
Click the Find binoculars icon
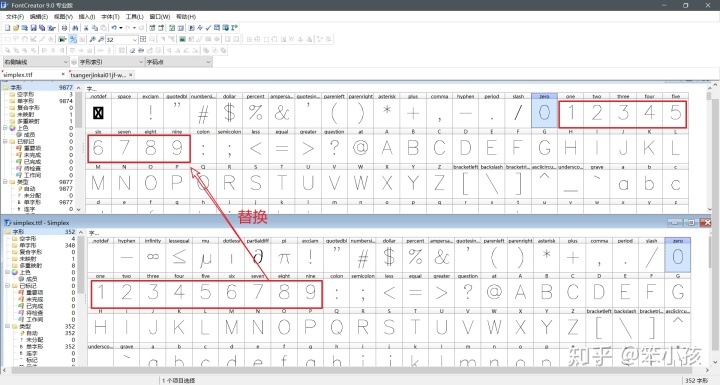[x=75, y=28]
